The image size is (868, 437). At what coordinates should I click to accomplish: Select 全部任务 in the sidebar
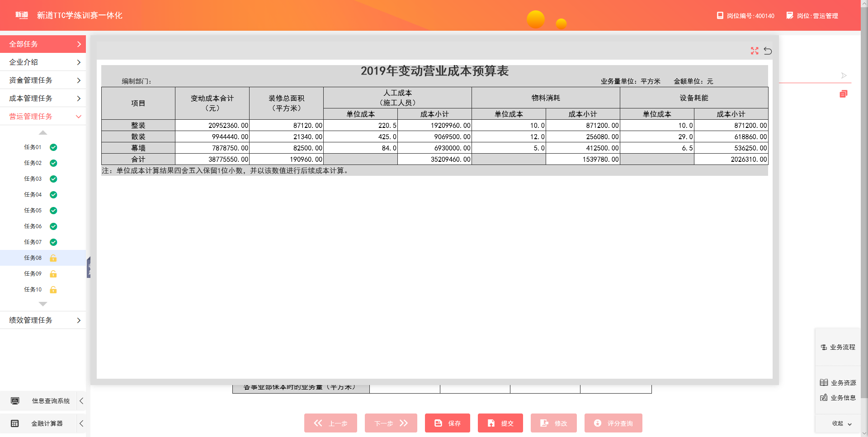(x=43, y=44)
